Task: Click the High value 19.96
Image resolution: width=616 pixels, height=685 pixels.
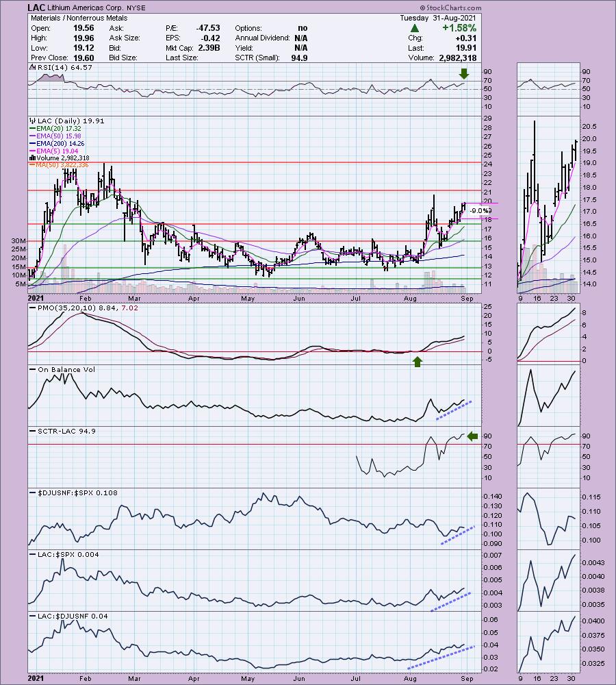Action: pyautogui.click(x=84, y=38)
